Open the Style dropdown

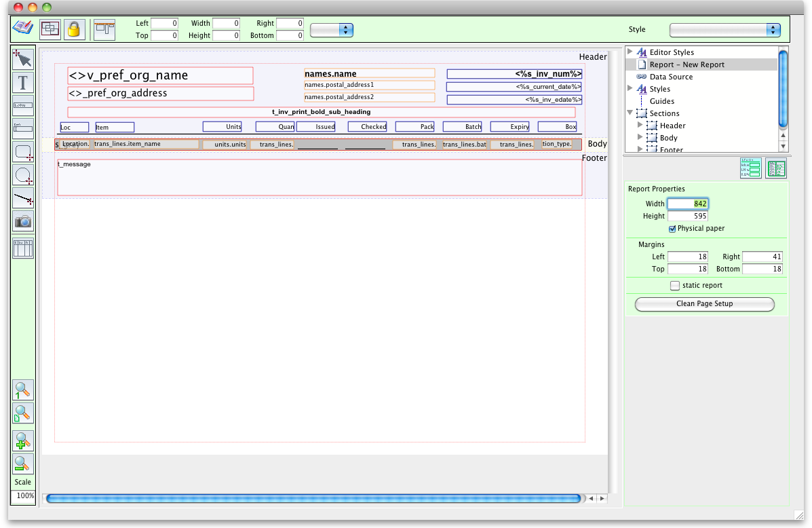coord(724,30)
